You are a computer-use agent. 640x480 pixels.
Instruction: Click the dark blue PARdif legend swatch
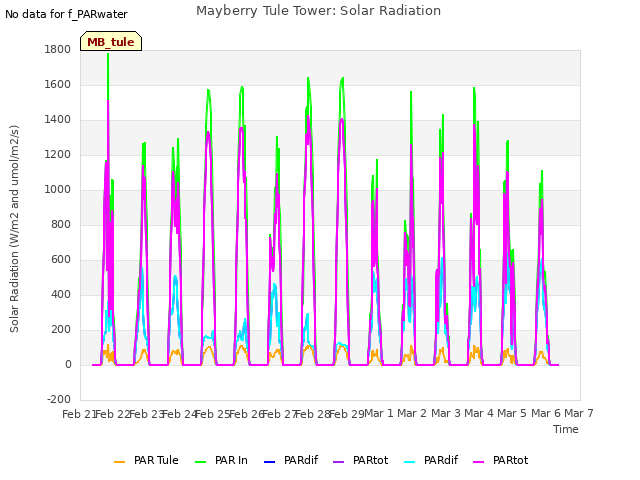click(x=270, y=462)
